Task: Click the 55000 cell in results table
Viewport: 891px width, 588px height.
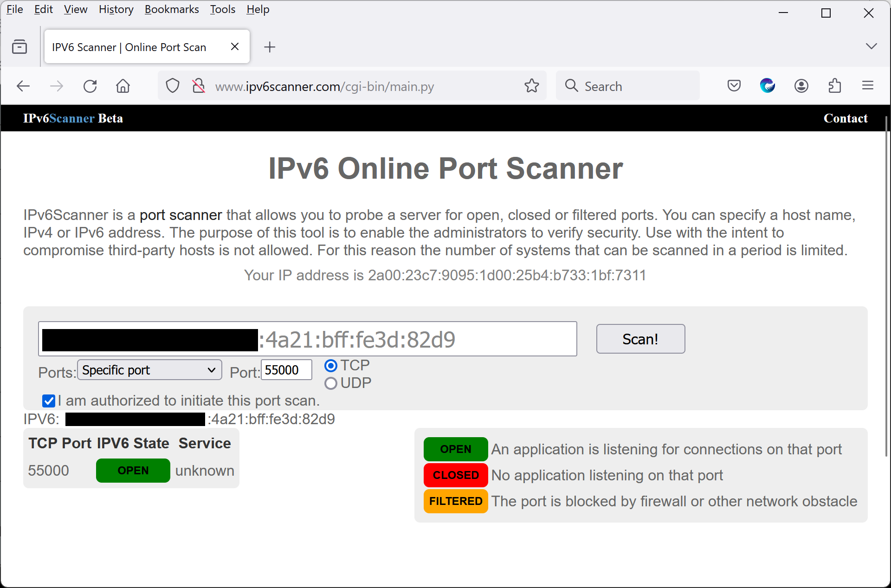Action: click(48, 471)
